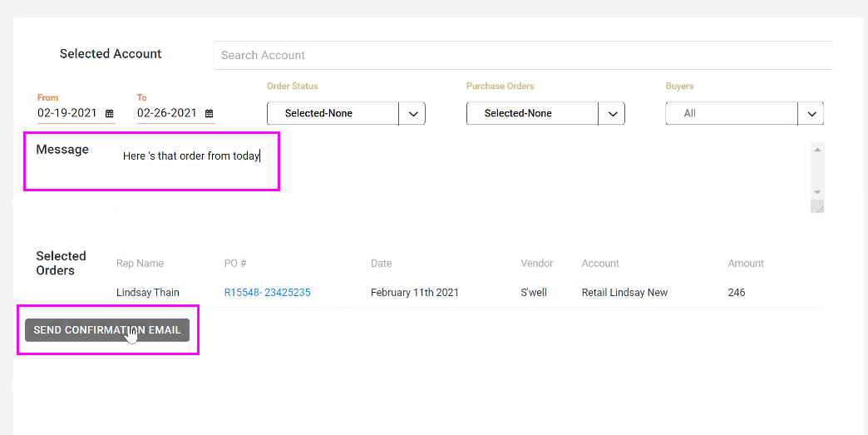Click the Order Status Selected-None box
The width and height of the screenshot is (868, 435).
333,114
